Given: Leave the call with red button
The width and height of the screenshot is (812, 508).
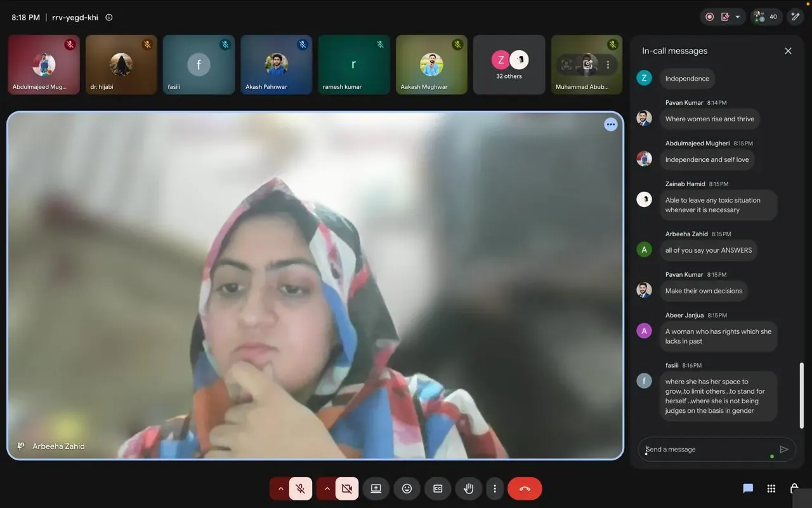Looking at the screenshot, I should (x=525, y=488).
